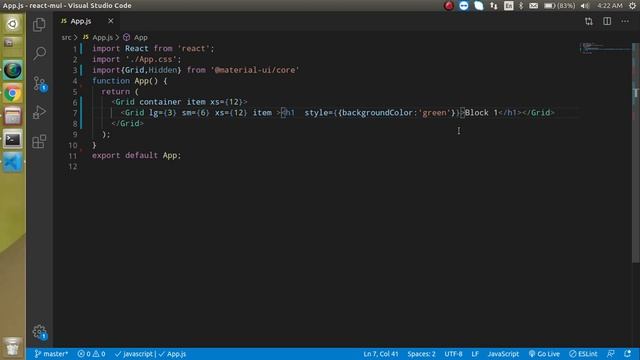The image size is (640, 360).
Task: Change indentation via Spaces: 2
Action: tap(421, 354)
